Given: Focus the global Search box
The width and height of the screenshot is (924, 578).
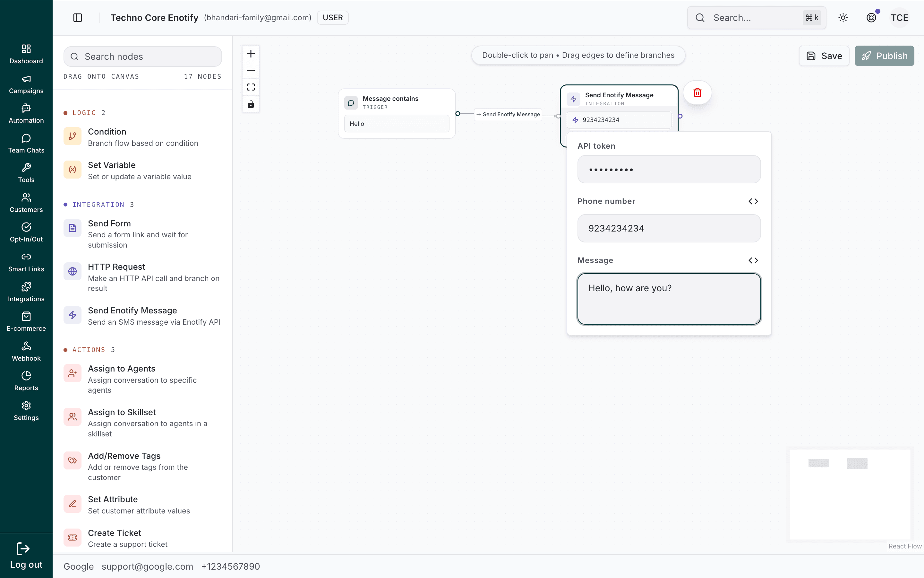Looking at the screenshot, I should click(x=757, y=18).
